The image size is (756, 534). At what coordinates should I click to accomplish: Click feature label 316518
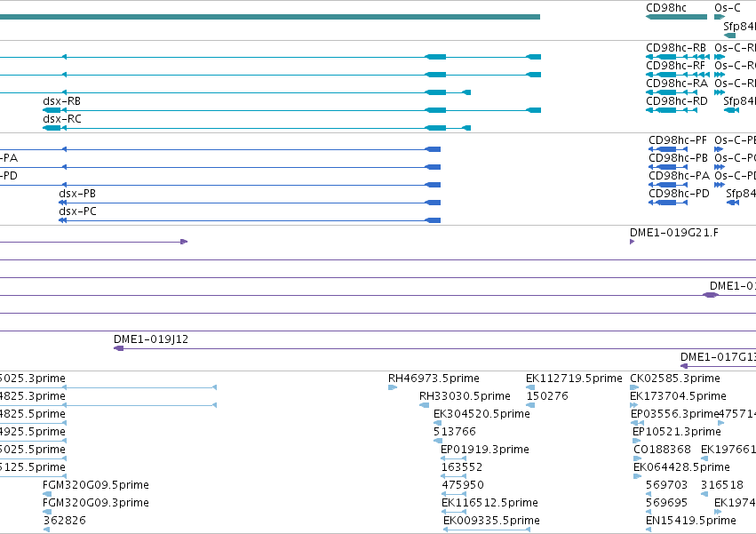point(721,485)
